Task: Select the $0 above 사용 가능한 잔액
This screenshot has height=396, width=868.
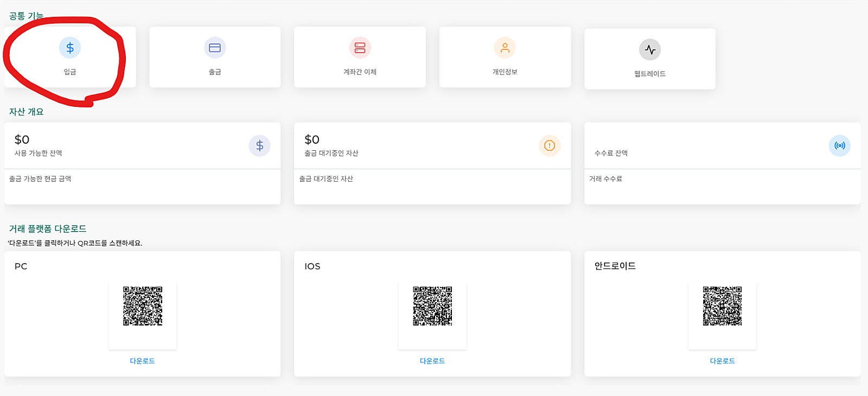Action: click(x=22, y=139)
